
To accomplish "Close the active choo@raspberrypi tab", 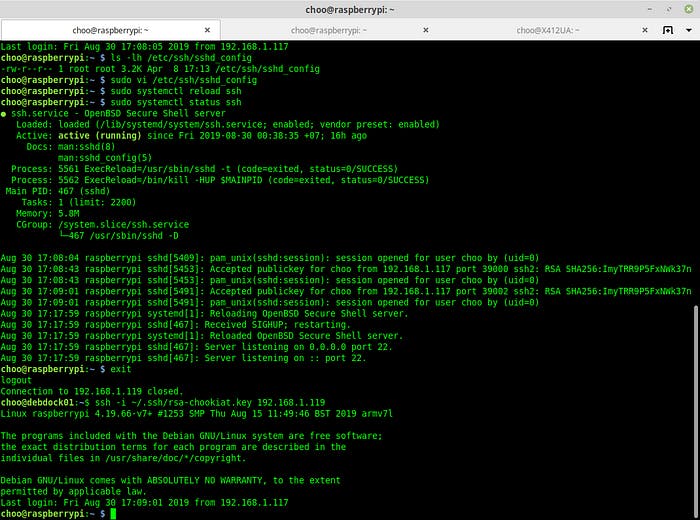I will tap(207, 30).
